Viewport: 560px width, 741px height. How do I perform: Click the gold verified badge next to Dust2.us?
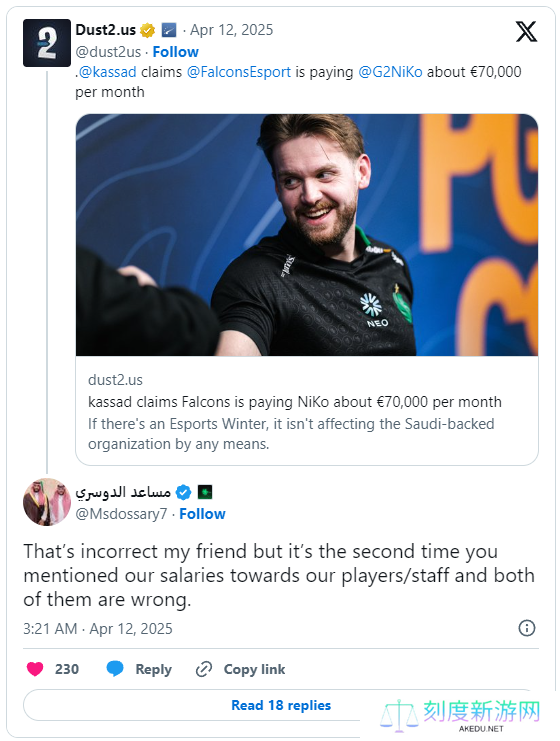pyautogui.click(x=147, y=30)
